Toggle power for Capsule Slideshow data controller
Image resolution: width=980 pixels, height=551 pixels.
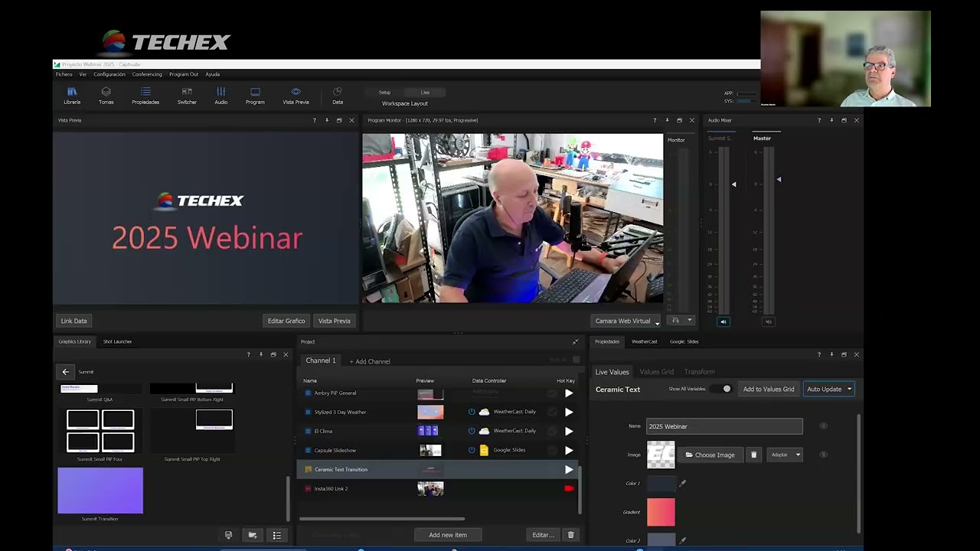click(x=472, y=450)
